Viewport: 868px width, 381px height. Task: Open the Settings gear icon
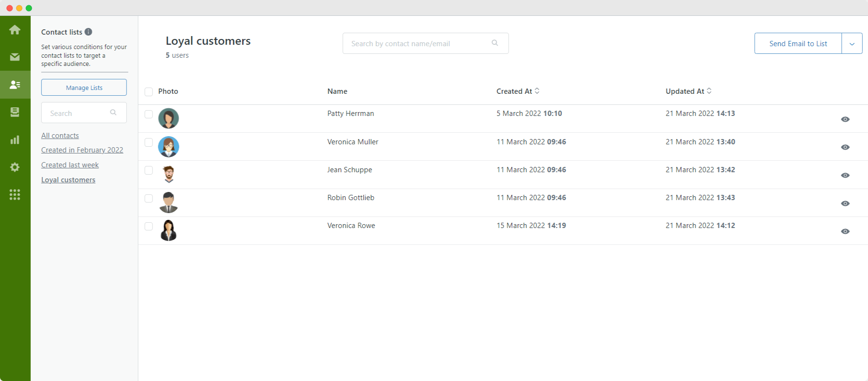pos(15,167)
